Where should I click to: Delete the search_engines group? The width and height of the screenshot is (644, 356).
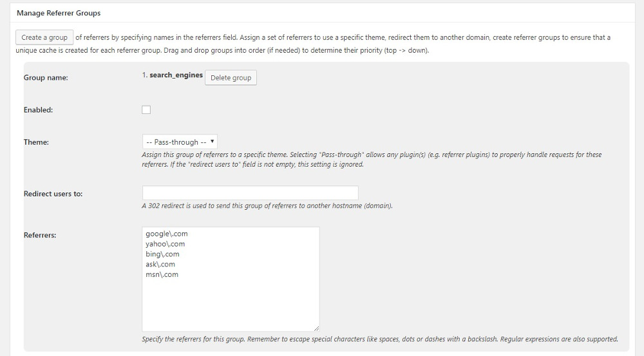pos(231,78)
